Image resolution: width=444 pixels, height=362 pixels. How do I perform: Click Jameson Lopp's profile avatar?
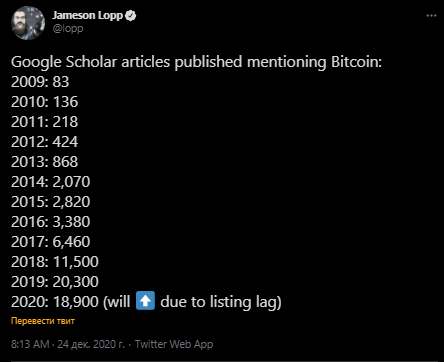tap(28, 23)
